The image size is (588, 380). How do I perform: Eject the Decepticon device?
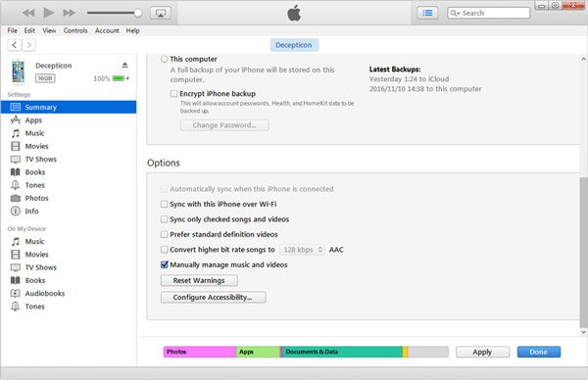pos(124,66)
